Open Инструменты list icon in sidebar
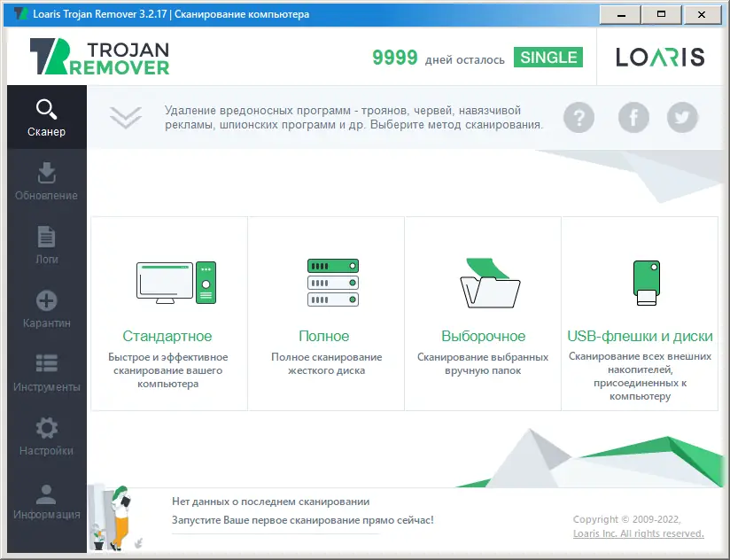This screenshot has width=730, height=560. 47,363
